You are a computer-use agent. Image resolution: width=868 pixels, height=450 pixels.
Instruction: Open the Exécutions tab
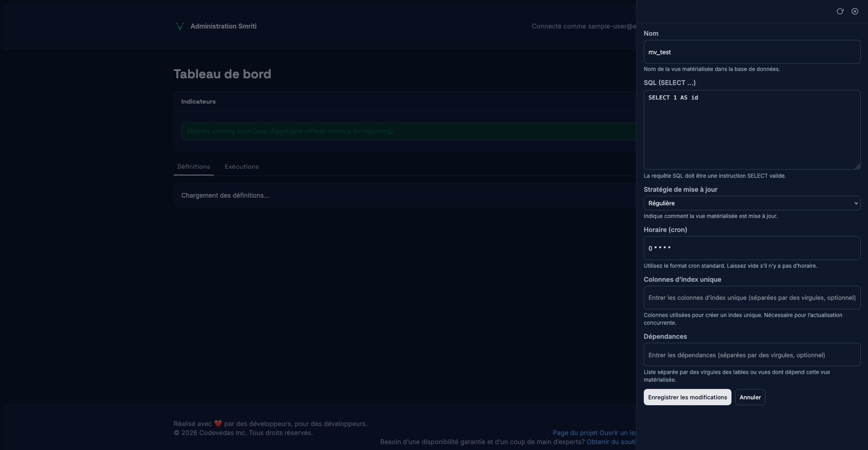241,166
